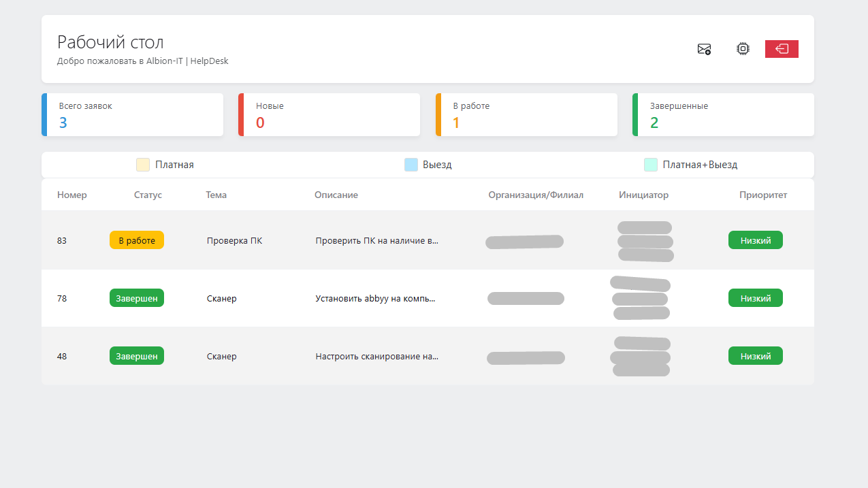Click the mint 'Платная+Выезд' legend swatch
The height and width of the screenshot is (488, 868).
(651, 165)
